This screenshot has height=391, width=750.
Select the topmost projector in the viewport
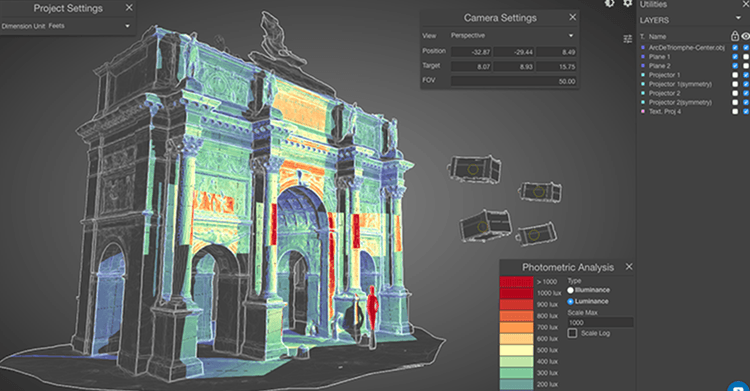tap(474, 169)
